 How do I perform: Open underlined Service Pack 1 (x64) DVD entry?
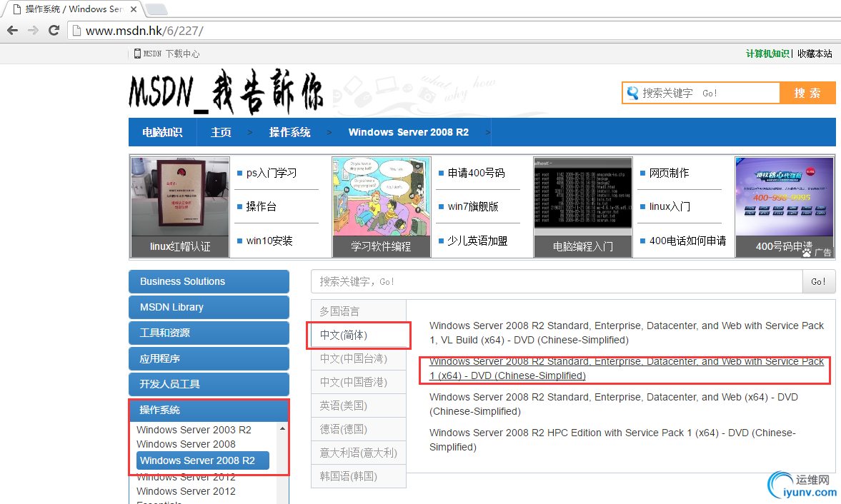627,368
